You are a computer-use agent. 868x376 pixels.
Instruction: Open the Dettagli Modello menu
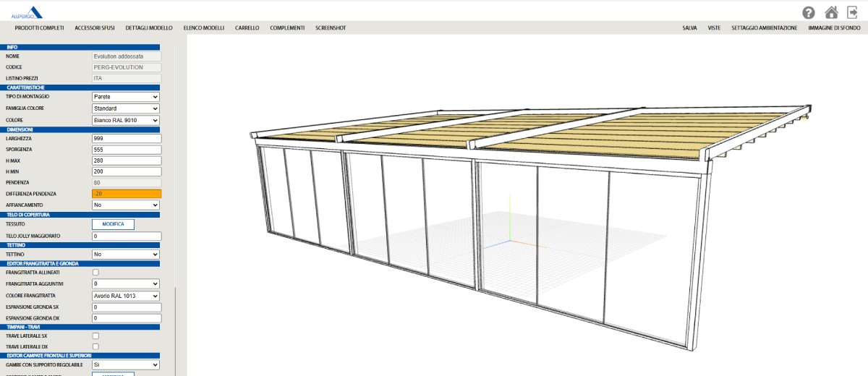click(x=149, y=27)
